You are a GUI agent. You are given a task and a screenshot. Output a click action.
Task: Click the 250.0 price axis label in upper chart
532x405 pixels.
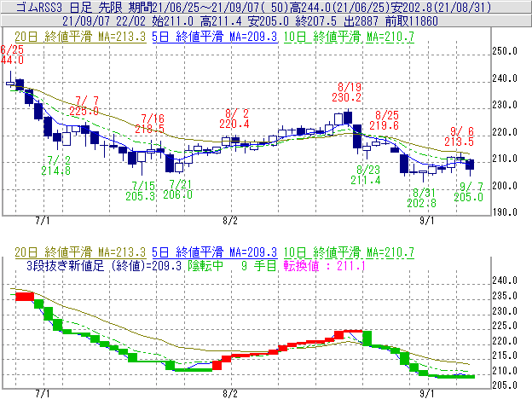505,51
